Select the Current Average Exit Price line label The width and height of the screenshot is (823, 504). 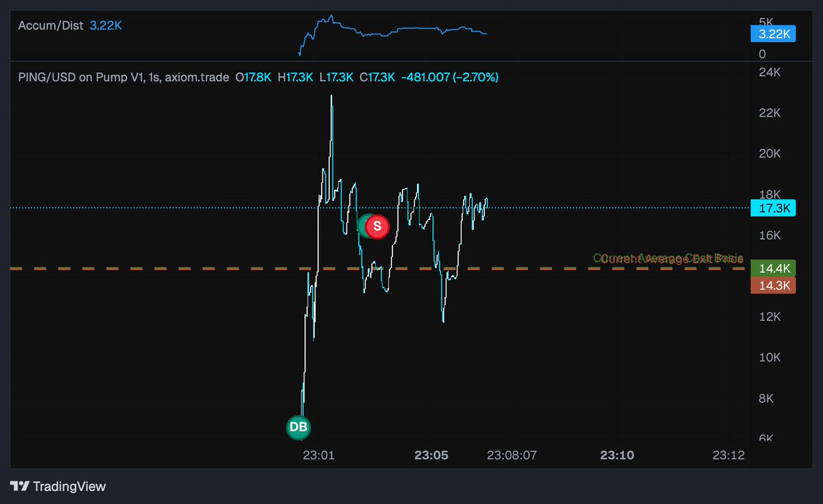(672, 259)
